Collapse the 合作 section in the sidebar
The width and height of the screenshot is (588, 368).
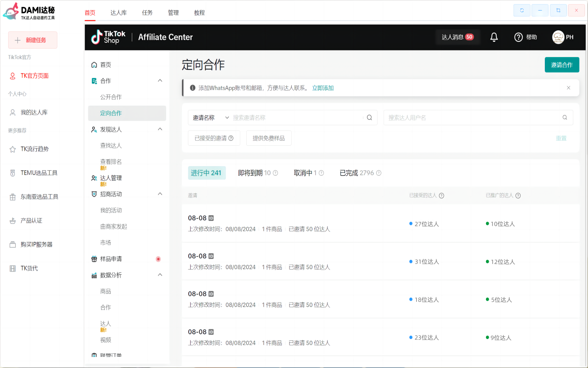point(159,80)
